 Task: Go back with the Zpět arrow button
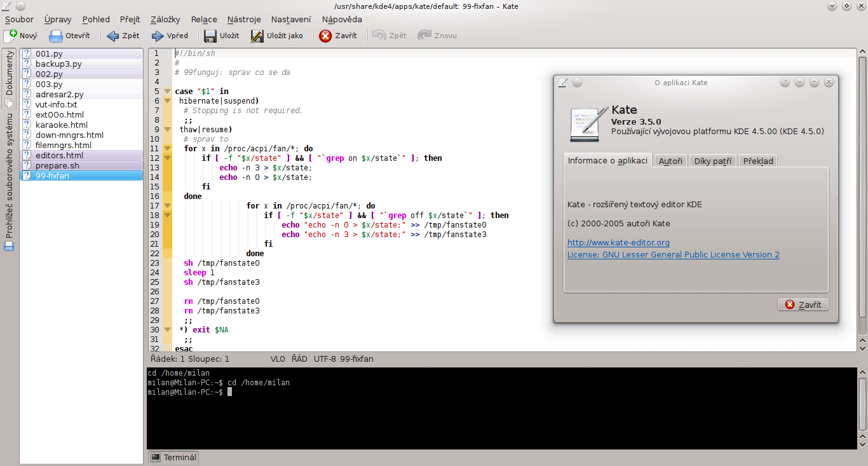[x=123, y=36]
